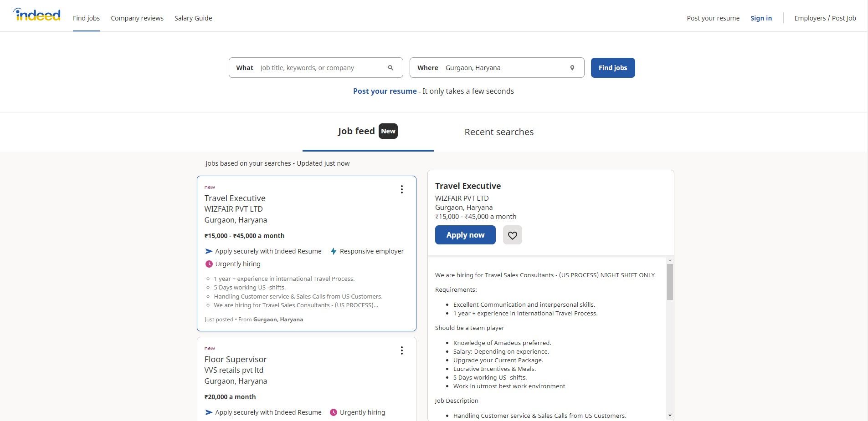Open Find jobs navigation tab
The height and width of the screenshot is (421, 868).
(x=86, y=18)
